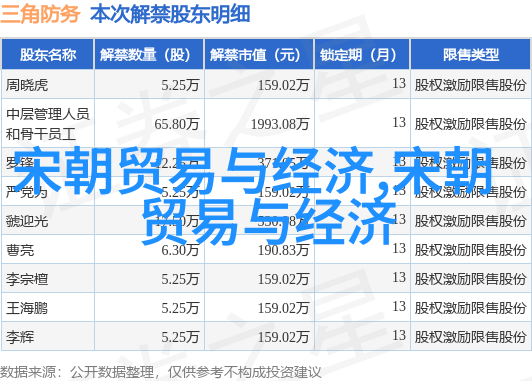Viewport: 532px width, 381px height.
Task: Click the 本次解禁股东明细 heading
Action: (x=170, y=14)
